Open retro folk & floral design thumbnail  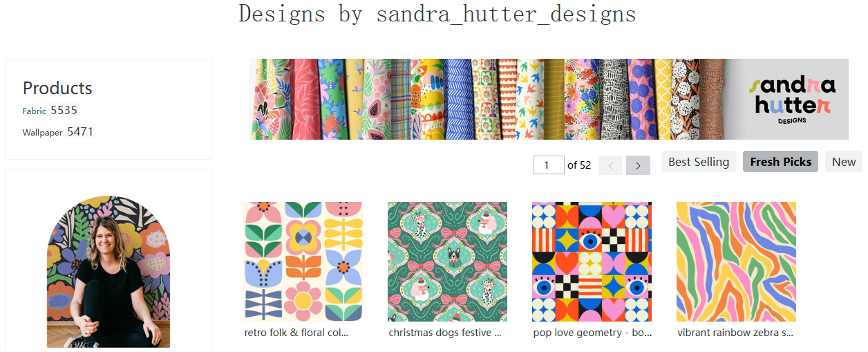[x=303, y=261]
